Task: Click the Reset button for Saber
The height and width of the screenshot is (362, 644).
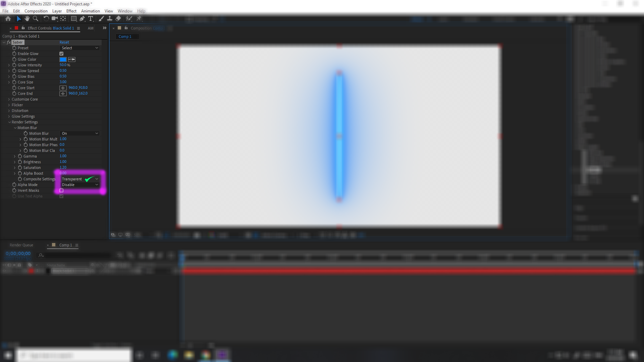Action: point(64,42)
